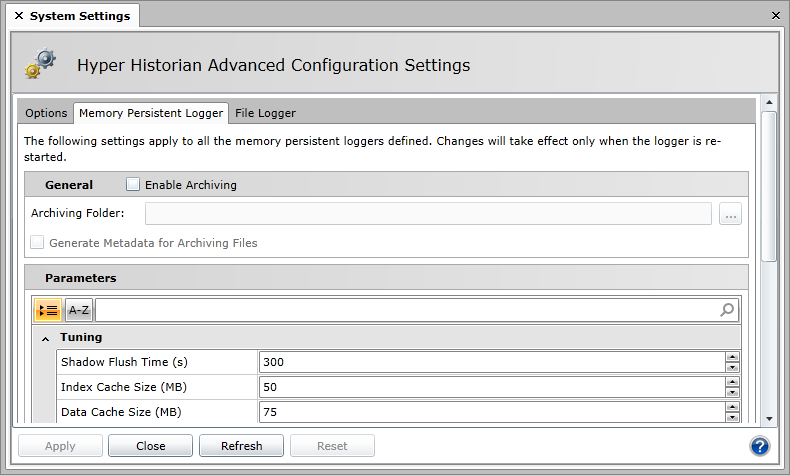Toggle Generate Metadata for Archiving Files checkbox
This screenshot has width=790, height=476.
pyautogui.click(x=37, y=242)
